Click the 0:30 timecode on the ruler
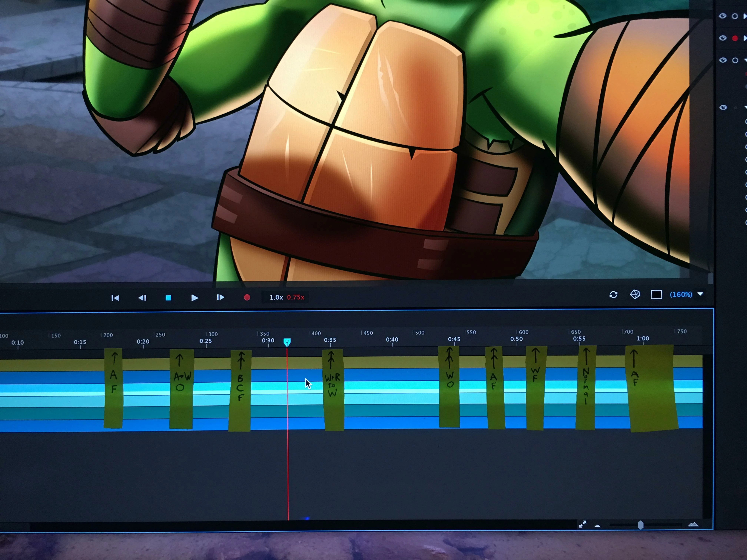 [268, 341]
